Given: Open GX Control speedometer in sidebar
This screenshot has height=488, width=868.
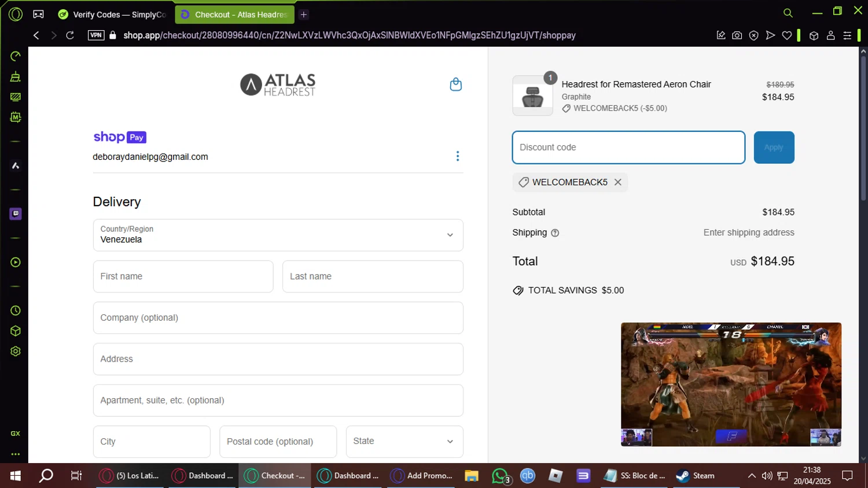Looking at the screenshot, I should click(16, 56).
